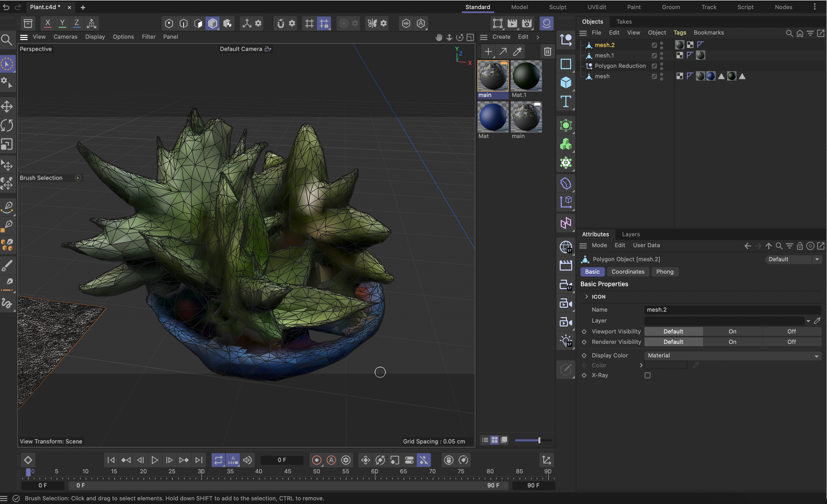Open the Timeline clapperboard icon on the right sidebar
The width and height of the screenshot is (827, 504).
coord(566,265)
